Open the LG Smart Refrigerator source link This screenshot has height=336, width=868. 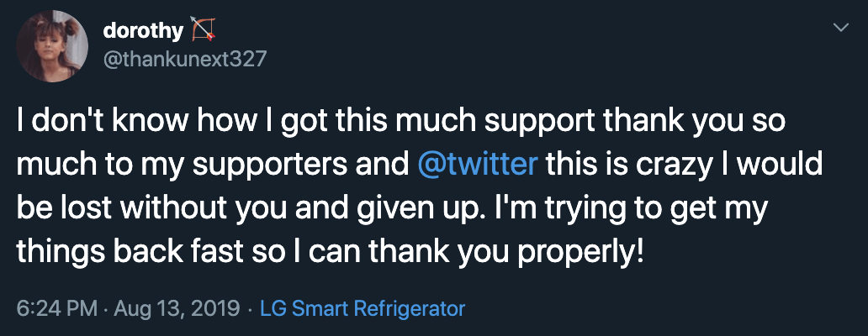point(363,308)
